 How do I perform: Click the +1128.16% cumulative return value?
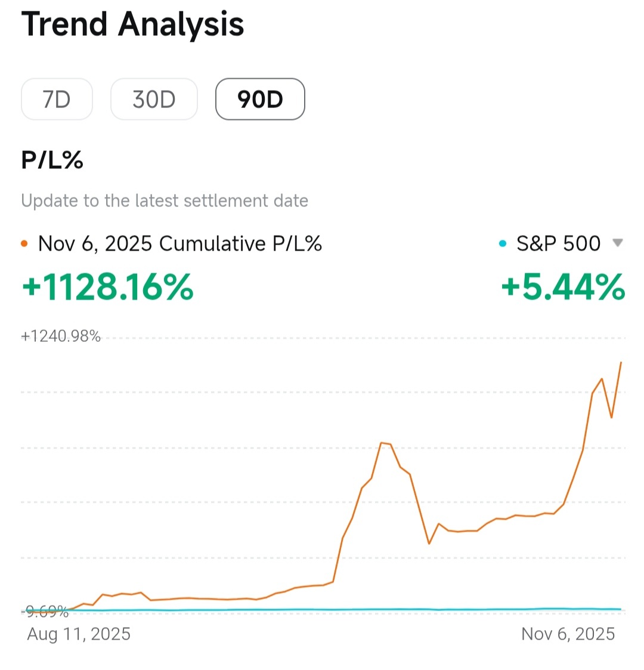[107, 287]
